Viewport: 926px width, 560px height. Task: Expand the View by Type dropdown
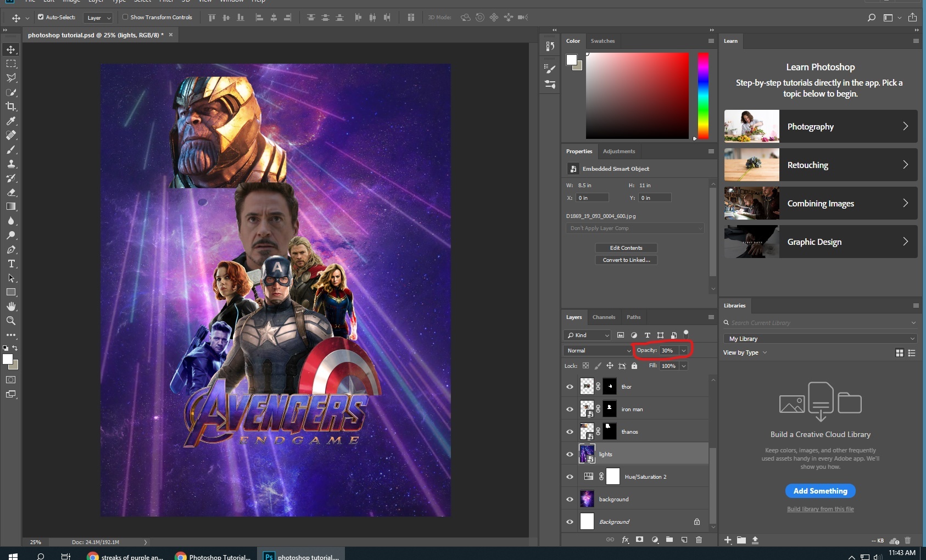pyautogui.click(x=745, y=352)
